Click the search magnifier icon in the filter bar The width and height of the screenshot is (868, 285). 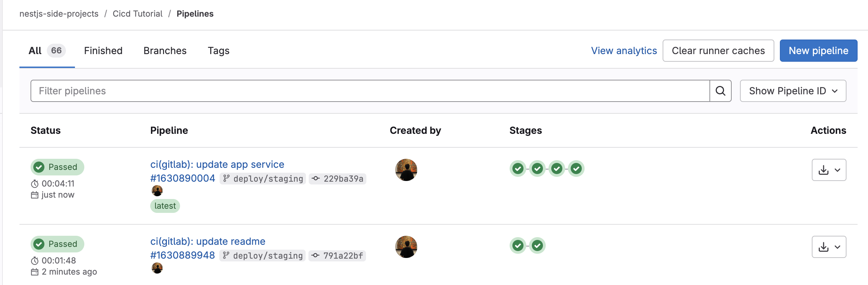(x=721, y=91)
